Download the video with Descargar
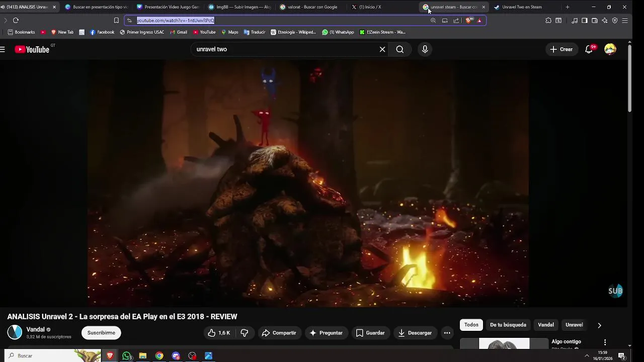 [x=415, y=333]
